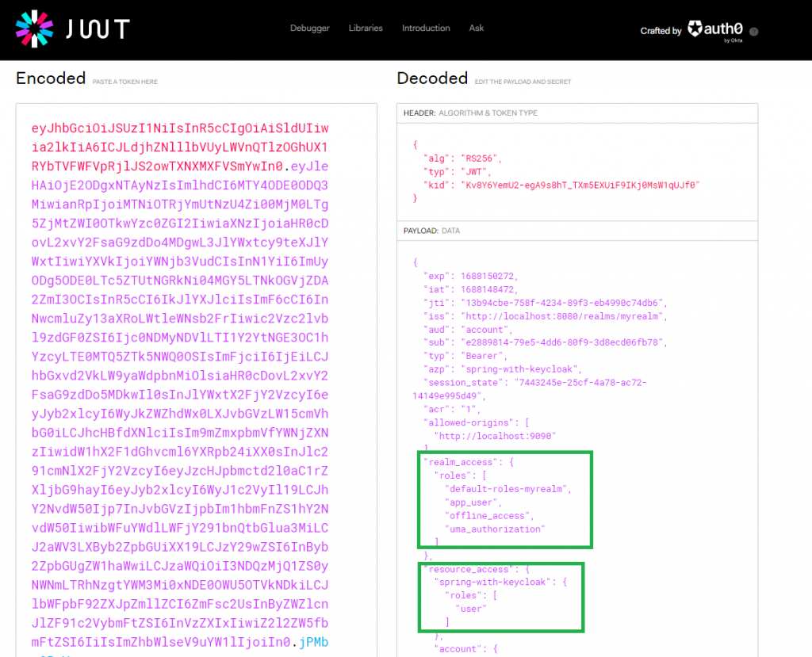Go to the Introduction nav item
812x657 pixels.
(x=426, y=28)
